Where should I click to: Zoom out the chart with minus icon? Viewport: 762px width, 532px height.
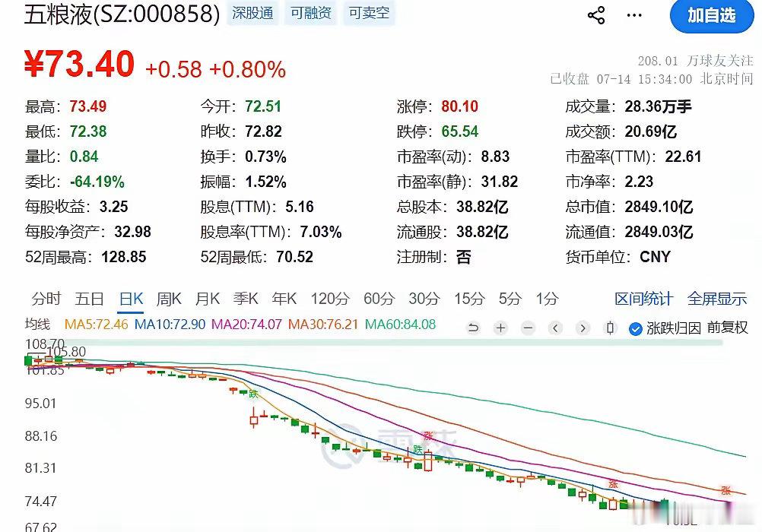coord(528,328)
